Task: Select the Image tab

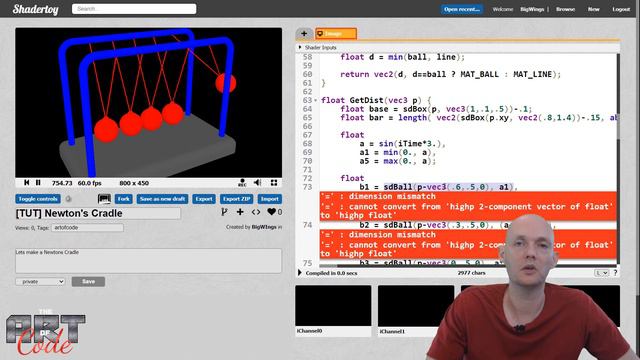Action: (x=336, y=33)
